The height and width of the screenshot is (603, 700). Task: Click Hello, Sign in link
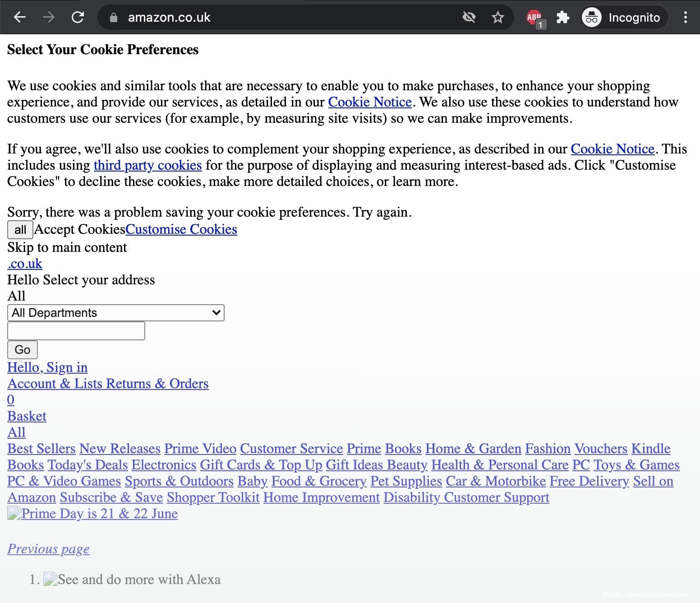(x=47, y=367)
